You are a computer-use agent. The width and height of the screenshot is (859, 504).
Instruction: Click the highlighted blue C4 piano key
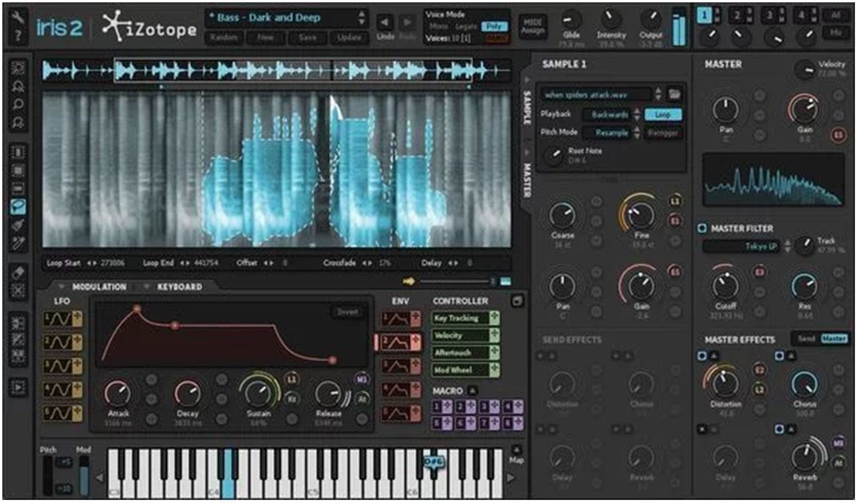[228, 473]
